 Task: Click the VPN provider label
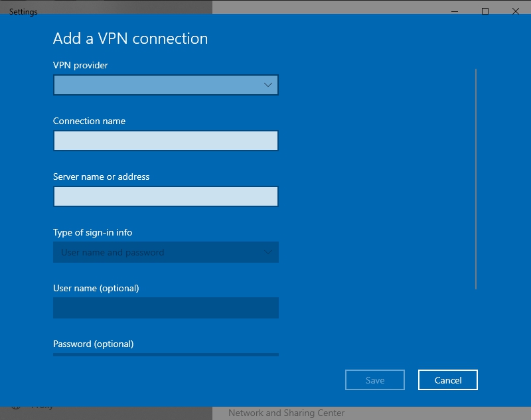tap(80, 65)
